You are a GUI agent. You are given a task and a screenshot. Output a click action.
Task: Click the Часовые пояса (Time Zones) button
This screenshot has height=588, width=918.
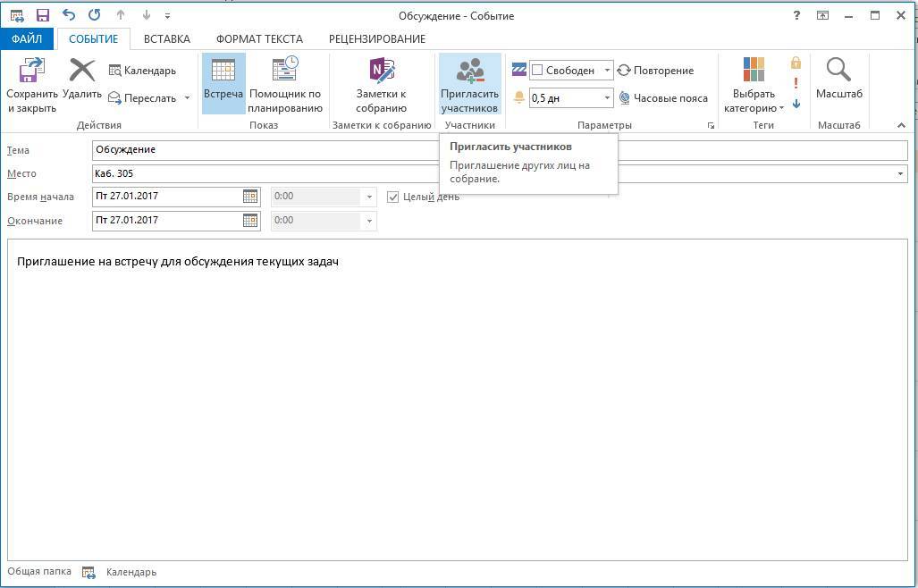click(x=662, y=98)
